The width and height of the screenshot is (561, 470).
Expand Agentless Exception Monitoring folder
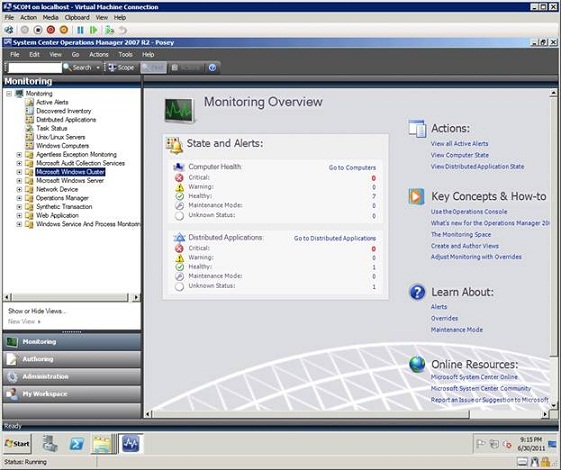click(x=19, y=155)
